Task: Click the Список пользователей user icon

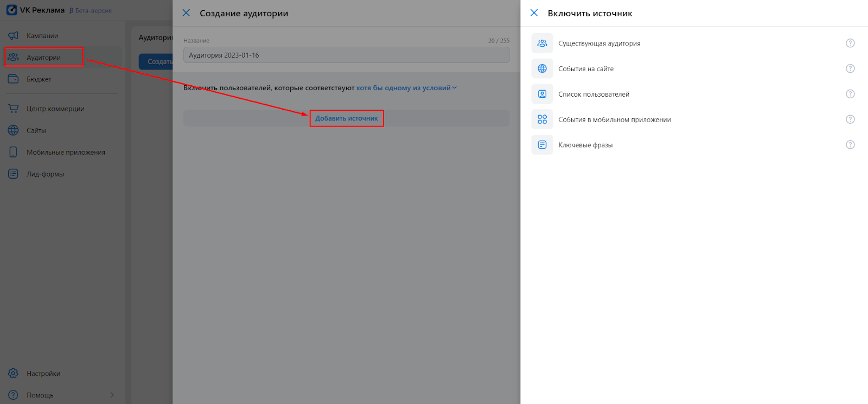Action: 542,94
